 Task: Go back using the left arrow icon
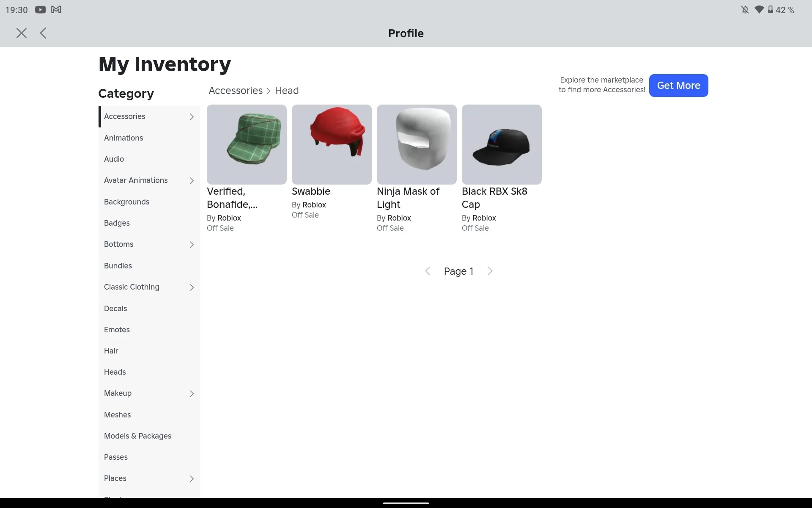tap(43, 33)
